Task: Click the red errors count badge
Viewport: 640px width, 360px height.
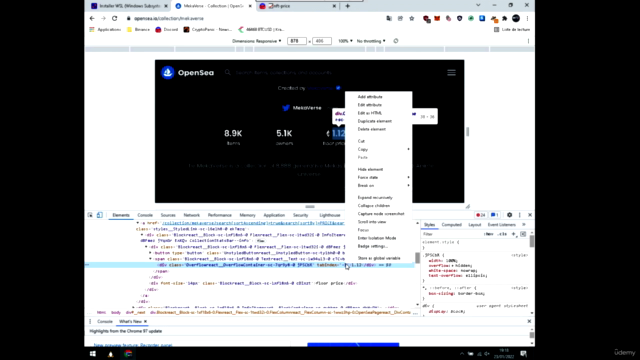Action: [480, 215]
